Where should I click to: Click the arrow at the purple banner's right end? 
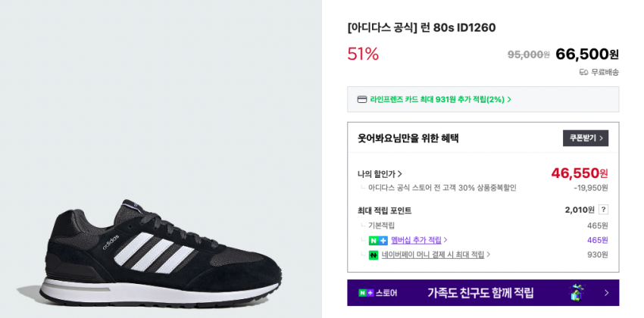[606, 293]
